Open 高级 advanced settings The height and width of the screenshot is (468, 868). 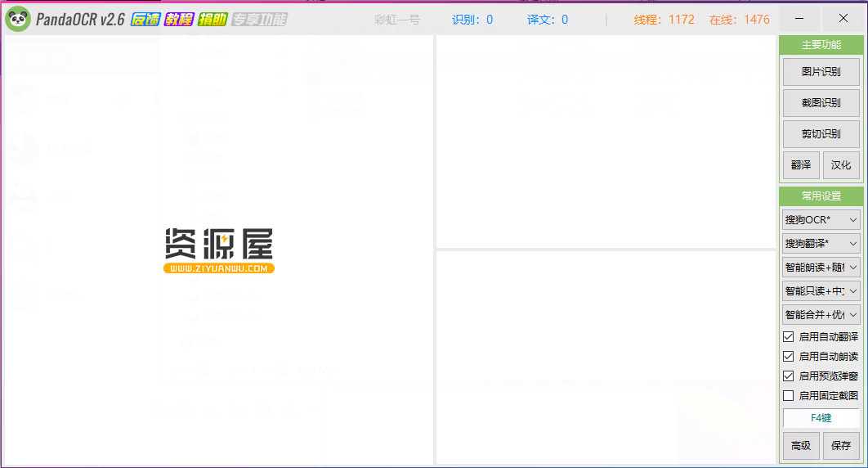tap(801, 446)
